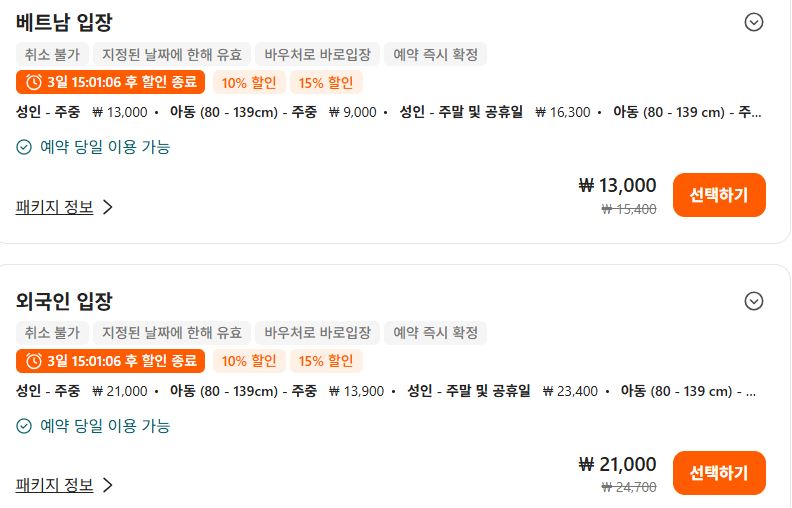
Task: Click the 10% 할인 badge under 베트남 입장
Action: (249, 82)
